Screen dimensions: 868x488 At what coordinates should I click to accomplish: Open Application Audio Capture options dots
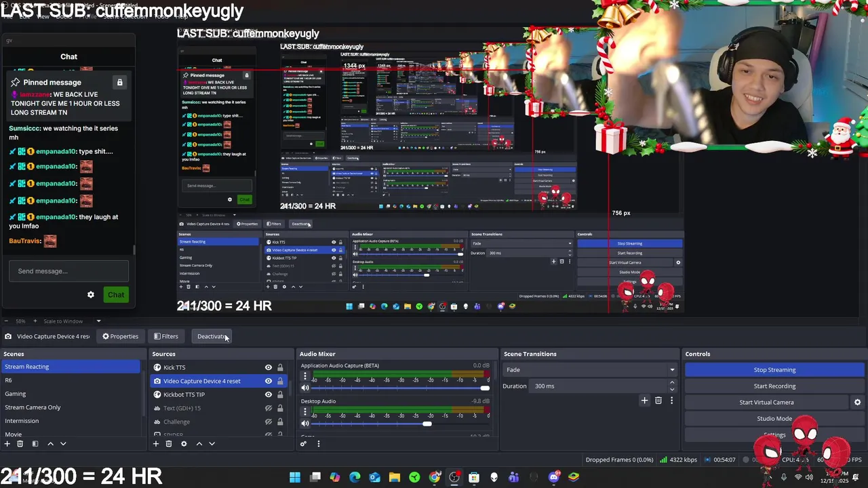[x=304, y=376]
